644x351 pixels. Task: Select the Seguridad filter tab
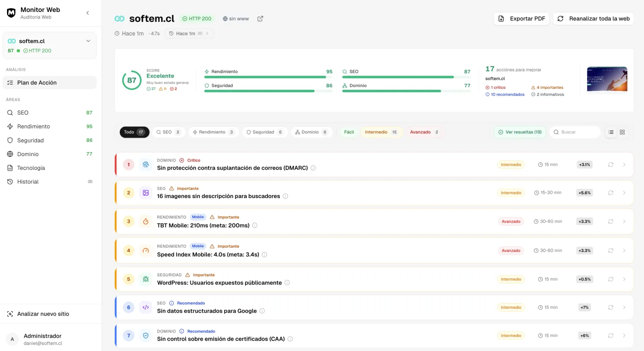coord(264,132)
